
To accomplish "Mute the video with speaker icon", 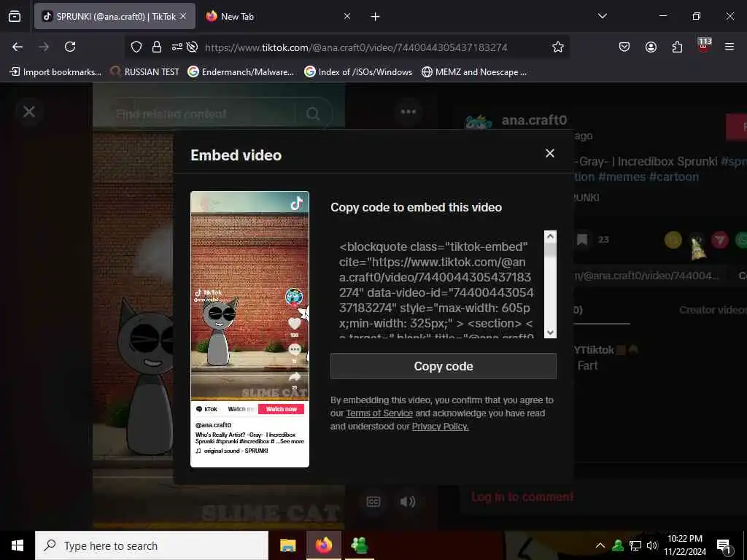I will (407, 502).
